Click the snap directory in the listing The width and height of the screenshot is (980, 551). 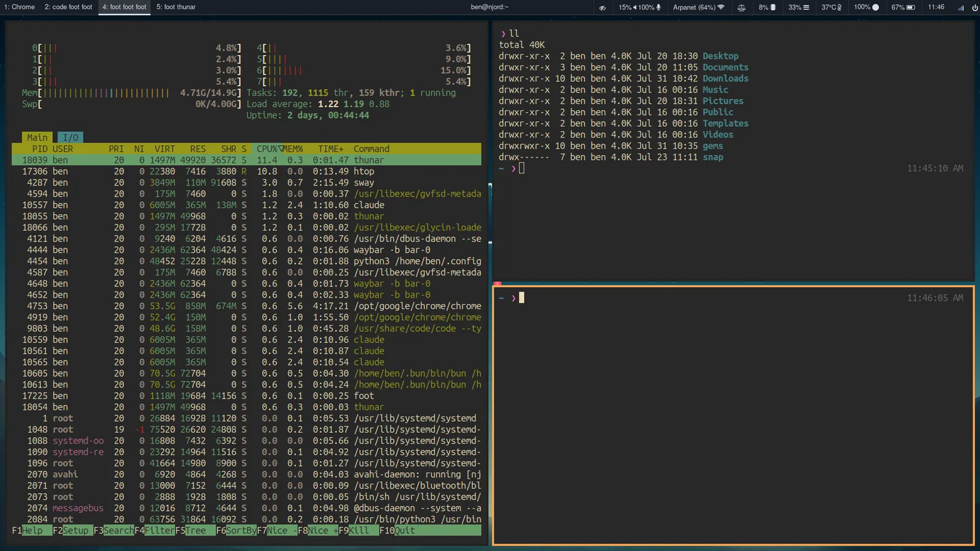click(713, 157)
